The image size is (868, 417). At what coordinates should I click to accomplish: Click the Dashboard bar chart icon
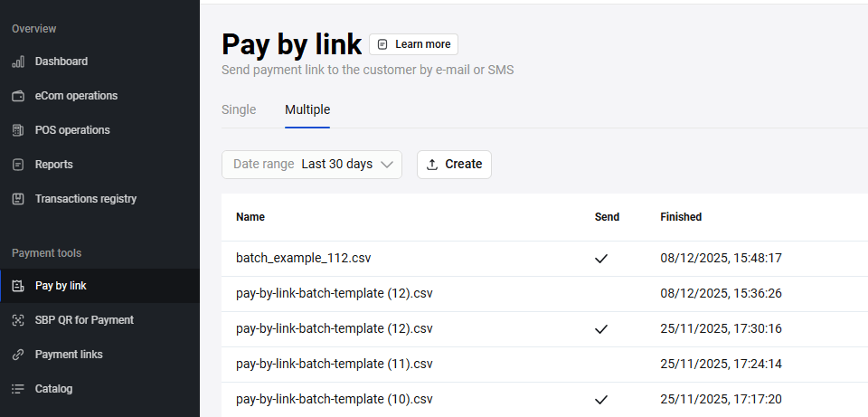(18, 62)
